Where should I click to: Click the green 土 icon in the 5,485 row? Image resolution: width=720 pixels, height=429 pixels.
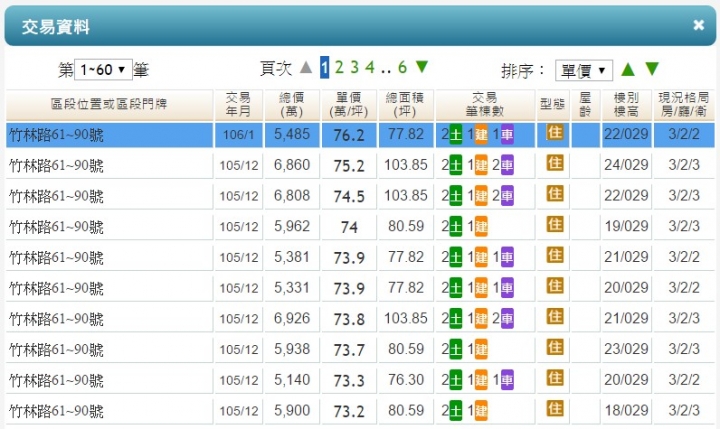point(456,135)
